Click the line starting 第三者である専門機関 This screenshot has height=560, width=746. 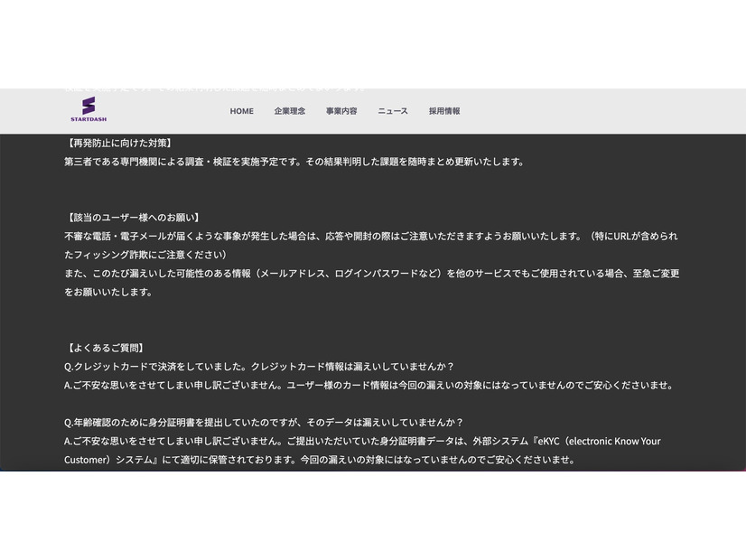coord(294,162)
